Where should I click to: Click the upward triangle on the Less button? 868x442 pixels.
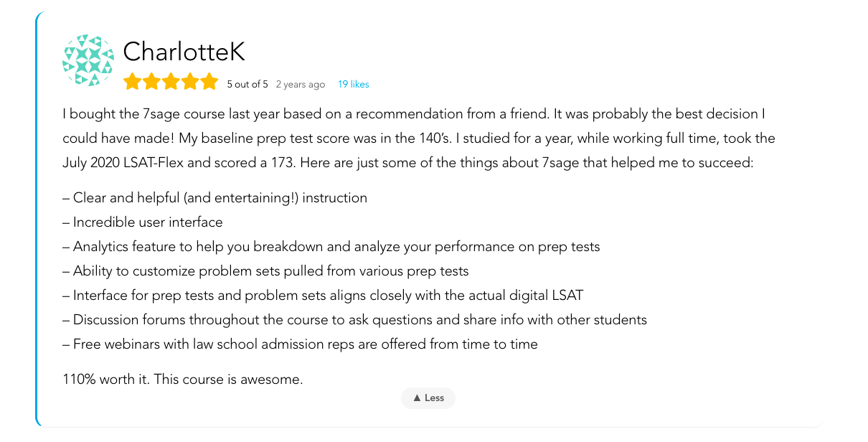point(417,398)
